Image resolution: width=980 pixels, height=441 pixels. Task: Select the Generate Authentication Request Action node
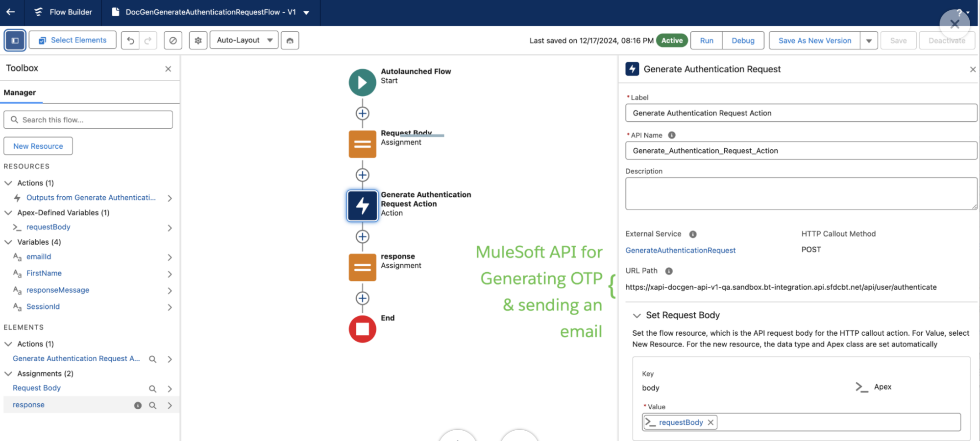point(362,206)
